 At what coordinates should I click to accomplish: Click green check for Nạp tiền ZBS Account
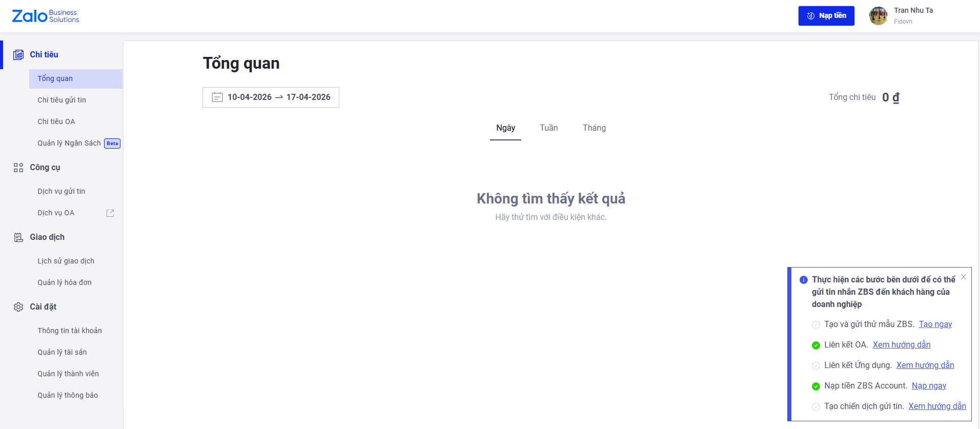(x=816, y=386)
